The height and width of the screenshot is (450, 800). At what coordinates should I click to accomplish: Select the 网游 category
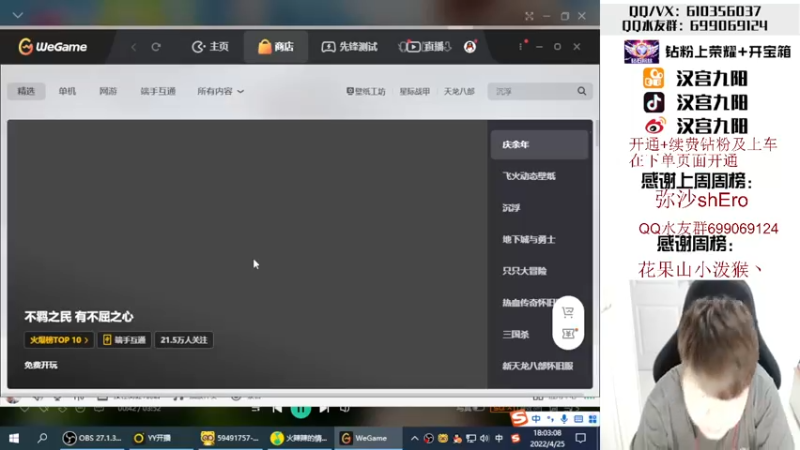point(108,91)
